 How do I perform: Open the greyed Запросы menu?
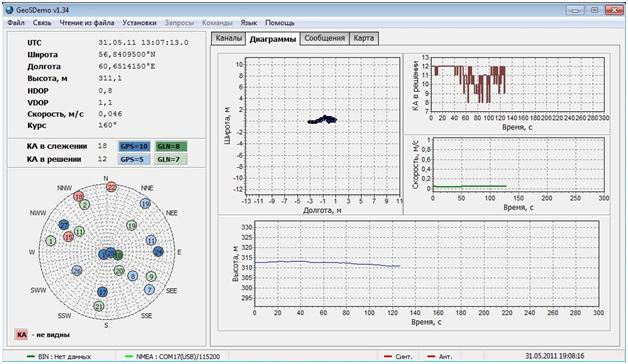pos(179,23)
